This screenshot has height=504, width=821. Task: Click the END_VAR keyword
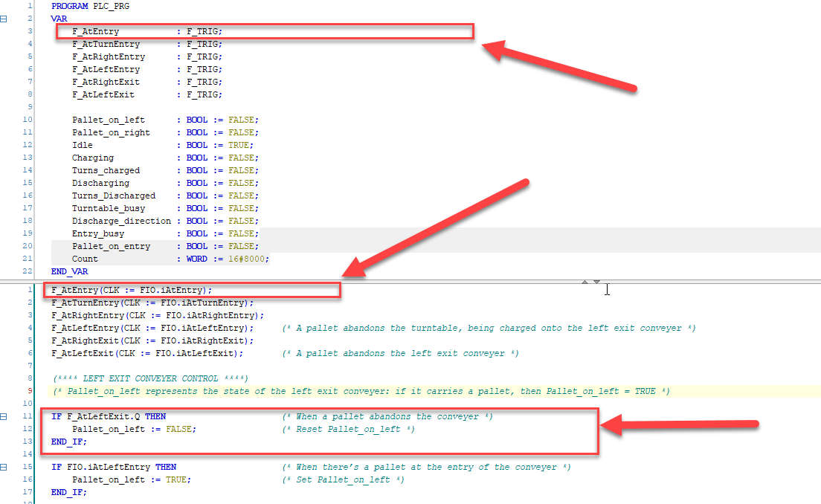tap(68, 271)
